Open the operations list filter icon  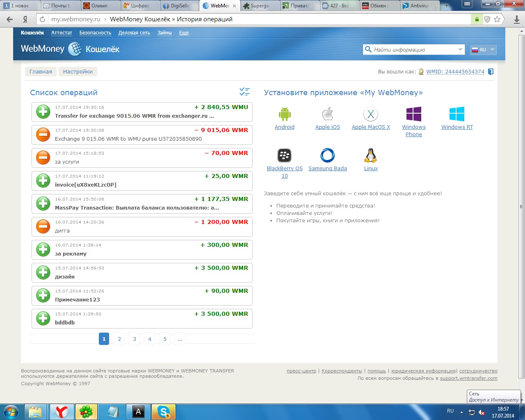point(244,92)
